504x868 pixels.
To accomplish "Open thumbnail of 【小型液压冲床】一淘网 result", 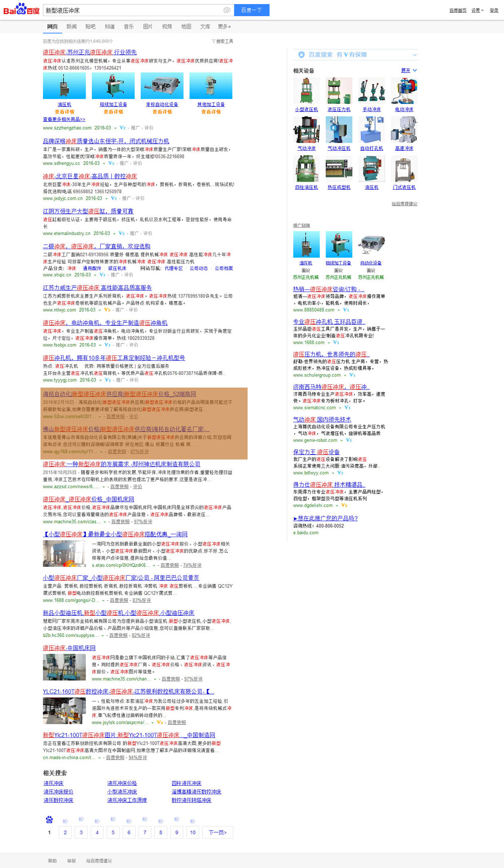I will click(64, 554).
